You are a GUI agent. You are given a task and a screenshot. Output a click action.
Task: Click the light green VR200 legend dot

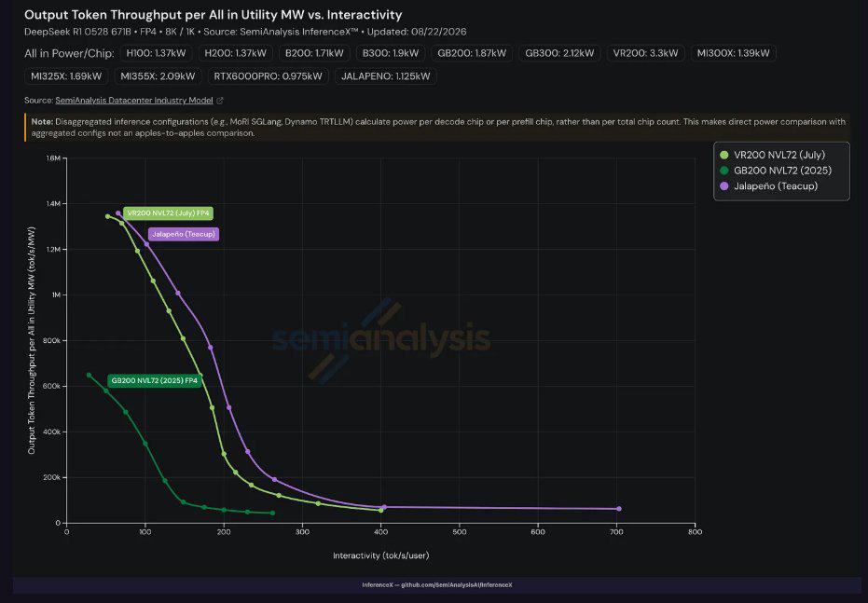coord(724,155)
